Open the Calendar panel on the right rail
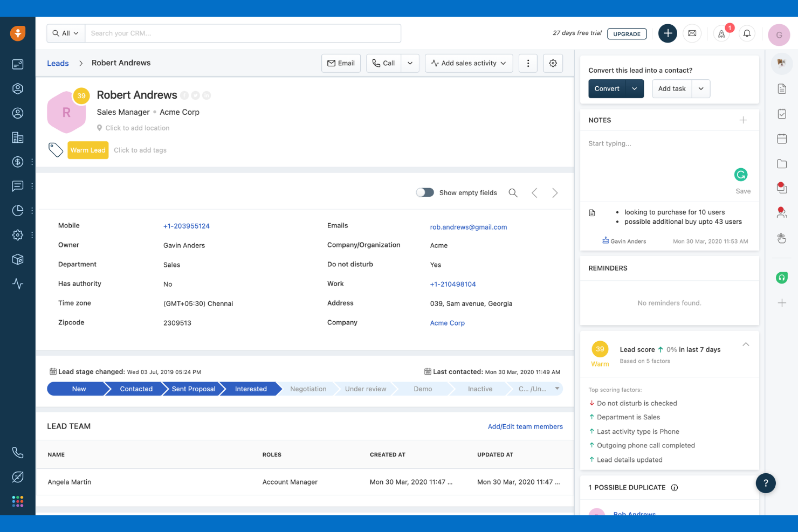 (x=782, y=139)
